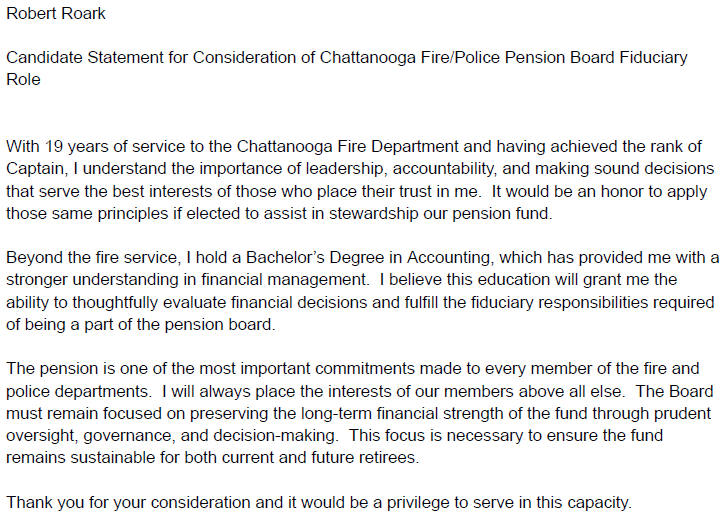Click the word Captain in the first paragraph
Viewport: 727px width, 517px height.
pyautogui.click(x=35, y=169)
